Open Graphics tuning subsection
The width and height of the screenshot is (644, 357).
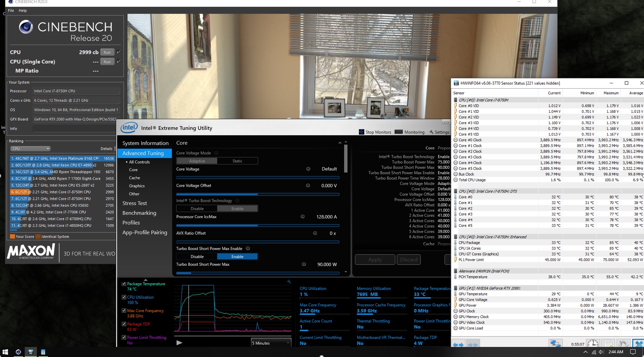(x=137, y=186)
